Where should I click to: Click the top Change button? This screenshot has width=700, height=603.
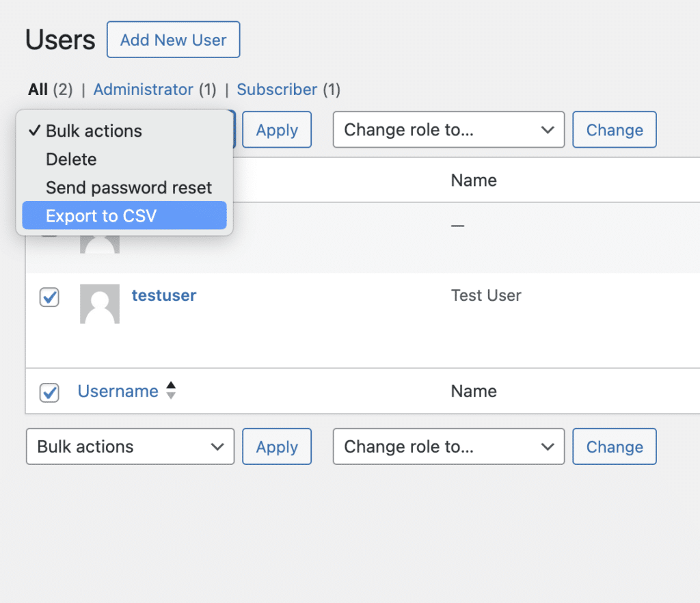tap(614, 130)
